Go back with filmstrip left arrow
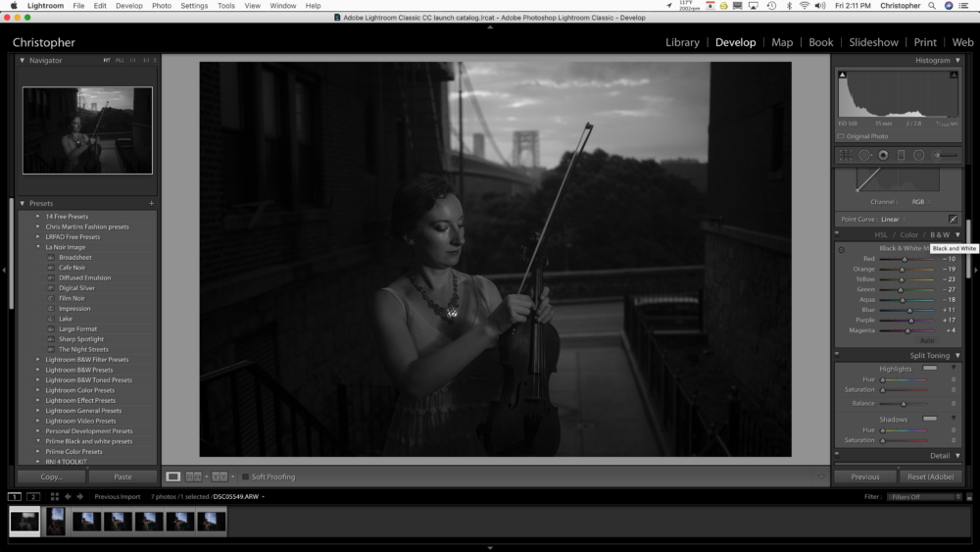 [x=68, y=497]
